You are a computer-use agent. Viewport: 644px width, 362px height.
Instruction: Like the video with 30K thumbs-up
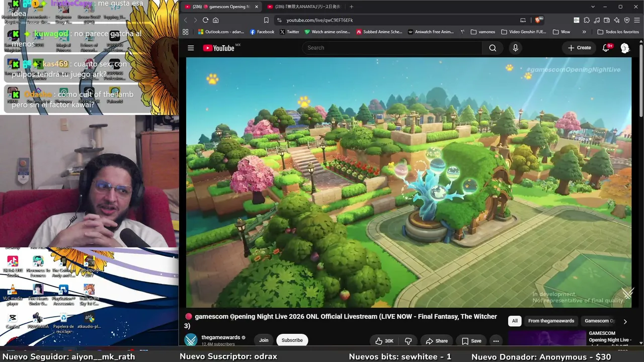pos(384,341)
